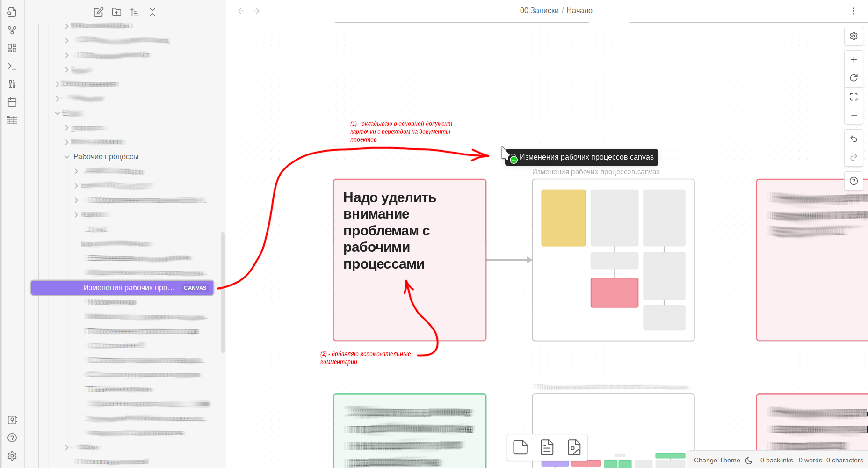Change the file sort order
868x468 pixels.
[x=135, y=12]
